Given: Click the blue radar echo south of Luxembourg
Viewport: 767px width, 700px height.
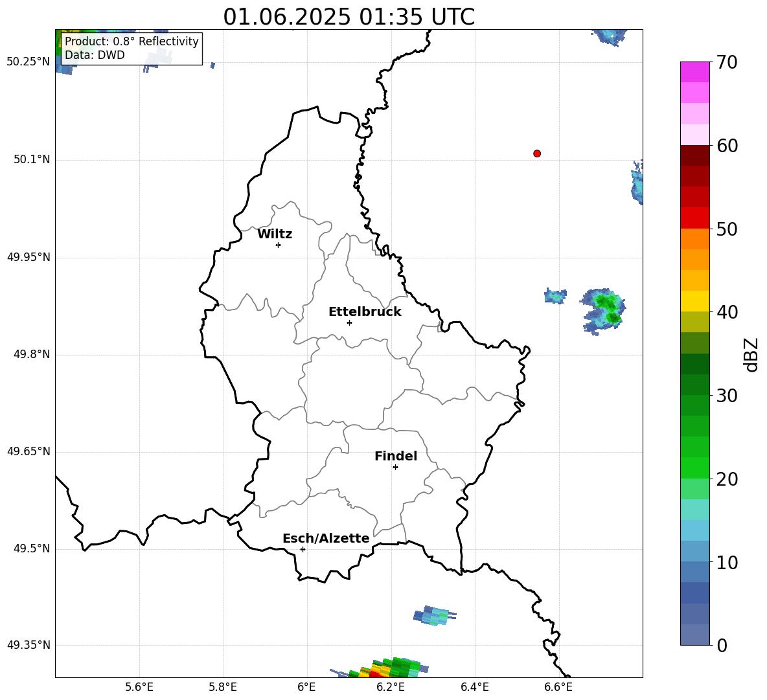Looking at the screenshot, I should pyautogui.click(x=435, y=615).
